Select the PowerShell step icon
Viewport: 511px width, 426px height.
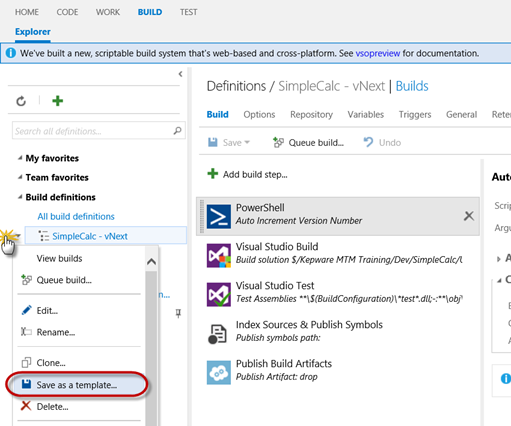point(219,216)
